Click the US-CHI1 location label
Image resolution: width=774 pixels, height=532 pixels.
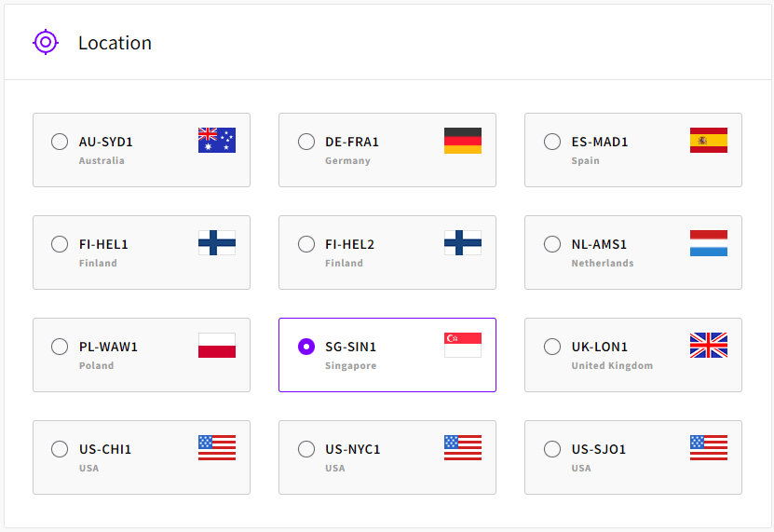coord(105,449)
